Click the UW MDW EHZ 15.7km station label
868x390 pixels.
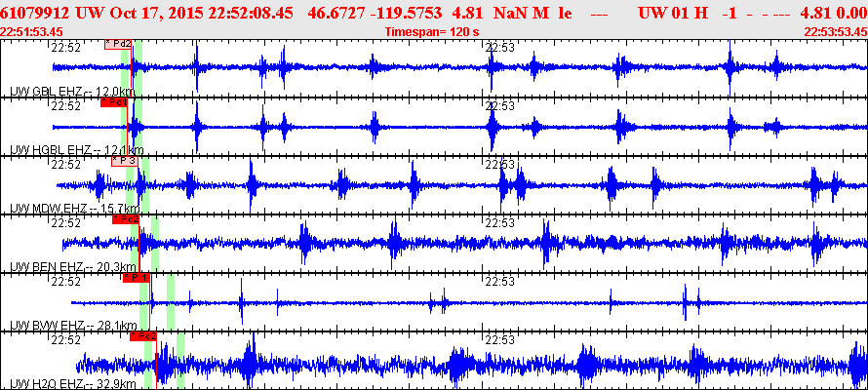(x=75, y=209)
